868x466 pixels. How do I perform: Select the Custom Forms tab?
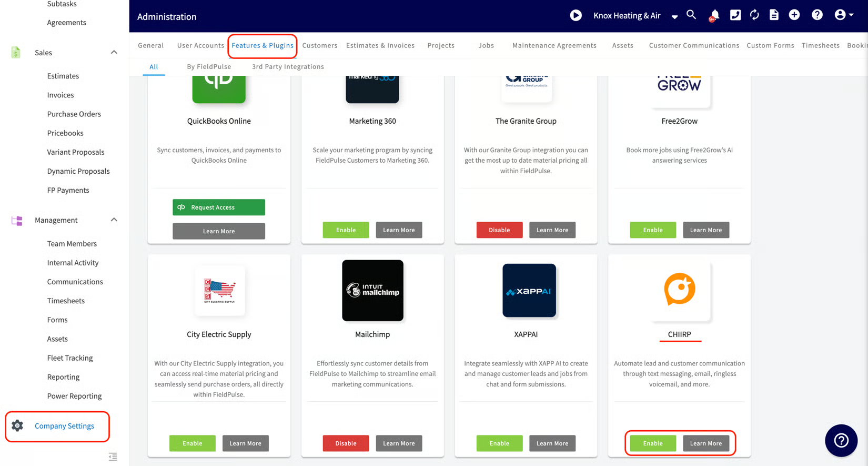click(770, 45)
